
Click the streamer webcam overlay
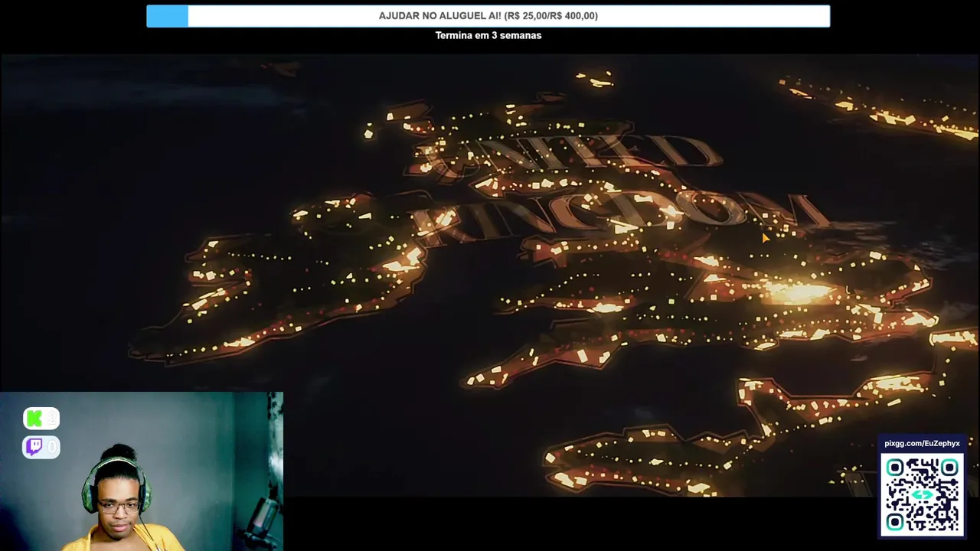click(x=142, y=471)
